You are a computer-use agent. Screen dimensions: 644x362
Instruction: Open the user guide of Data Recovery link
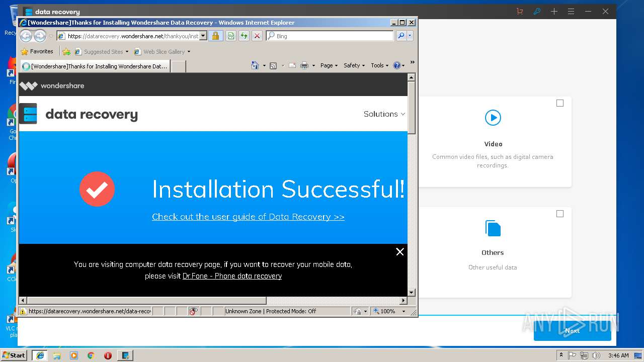[x=248, y=217]
